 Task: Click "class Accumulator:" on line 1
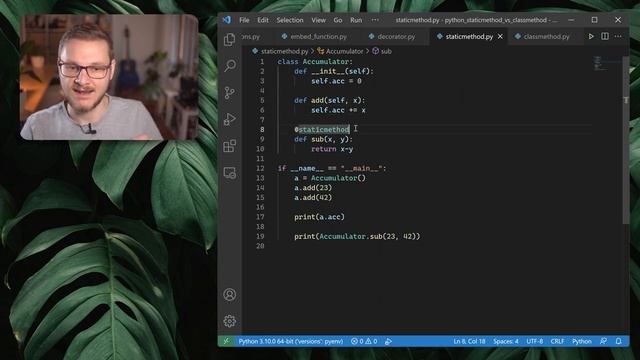[315, 62]
